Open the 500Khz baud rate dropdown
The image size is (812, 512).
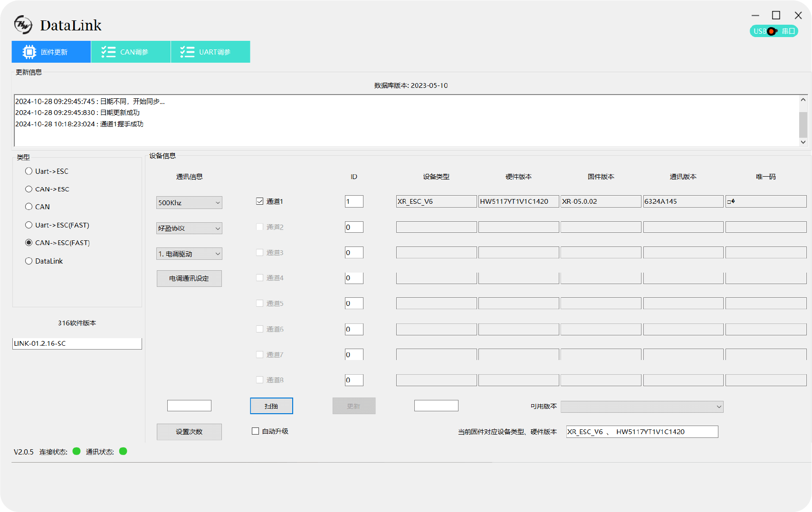(189, 203)
